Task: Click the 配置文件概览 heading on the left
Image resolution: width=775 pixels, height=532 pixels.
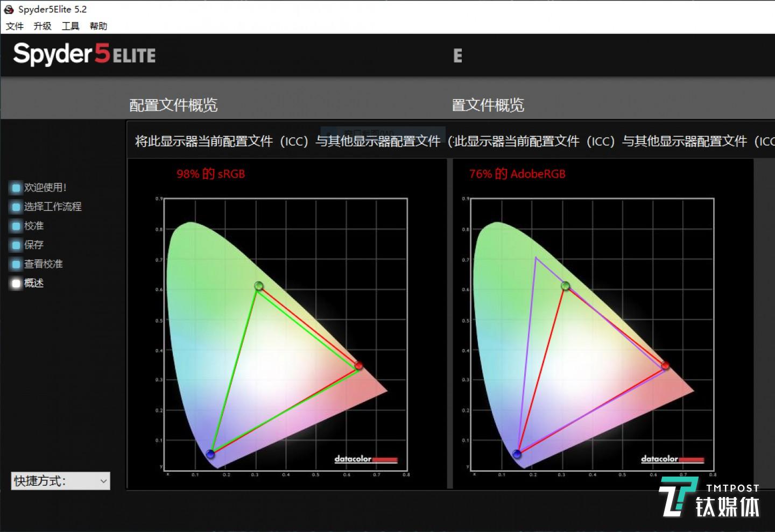Action: pos(173,105)
